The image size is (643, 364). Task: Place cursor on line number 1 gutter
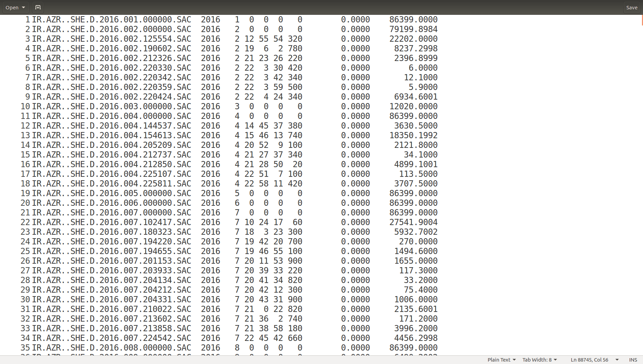pyautogui.click(x=28, y=20)
